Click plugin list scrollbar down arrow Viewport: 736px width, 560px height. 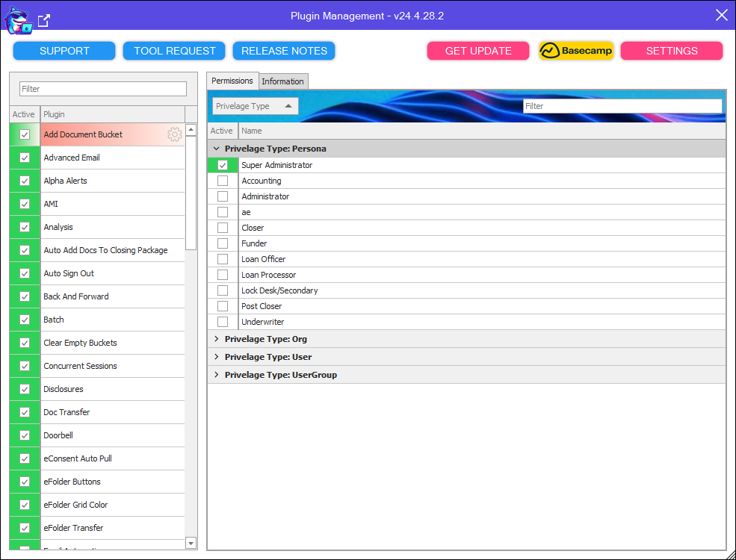click(x=191, y=543)
